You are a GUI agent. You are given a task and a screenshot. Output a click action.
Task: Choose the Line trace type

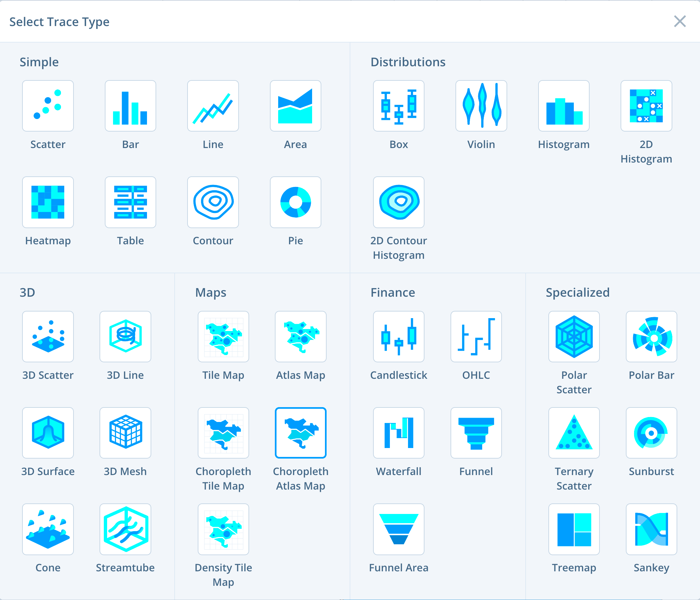tap(213, 106)
